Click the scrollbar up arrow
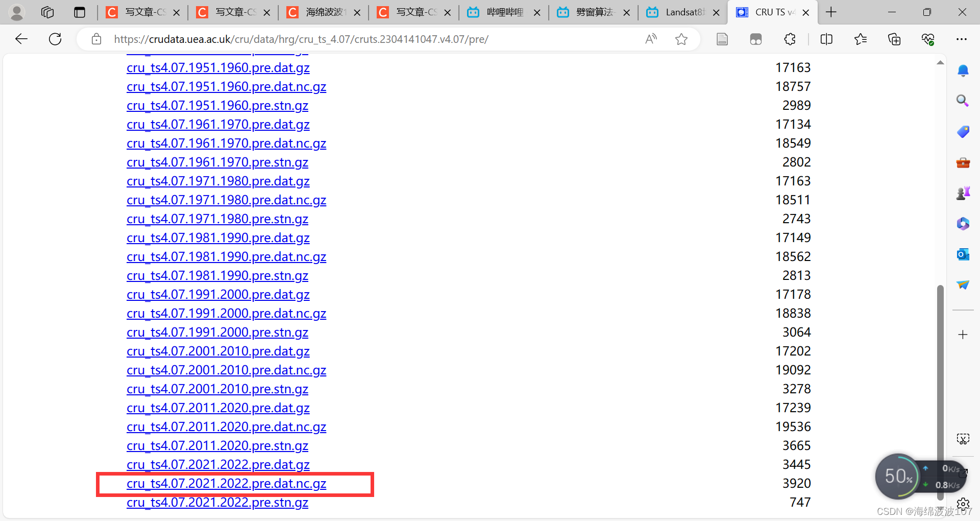The height and width of the screenshot is (521, 980). tap(940, 62)
